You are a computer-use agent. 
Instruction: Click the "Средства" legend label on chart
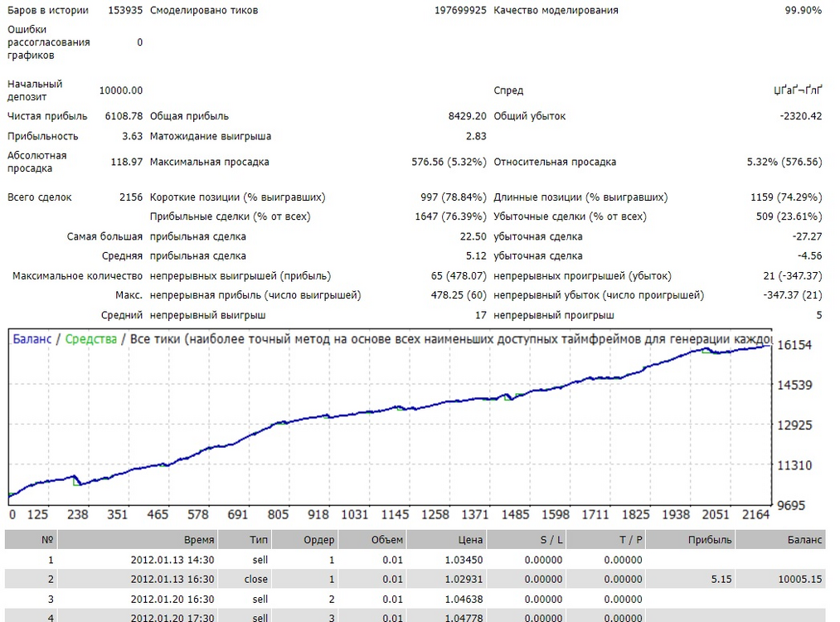coord(90,339)
